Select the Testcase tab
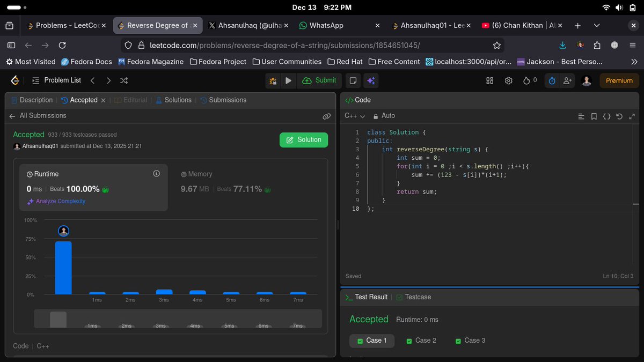The image size is (644, 362). 413,297
